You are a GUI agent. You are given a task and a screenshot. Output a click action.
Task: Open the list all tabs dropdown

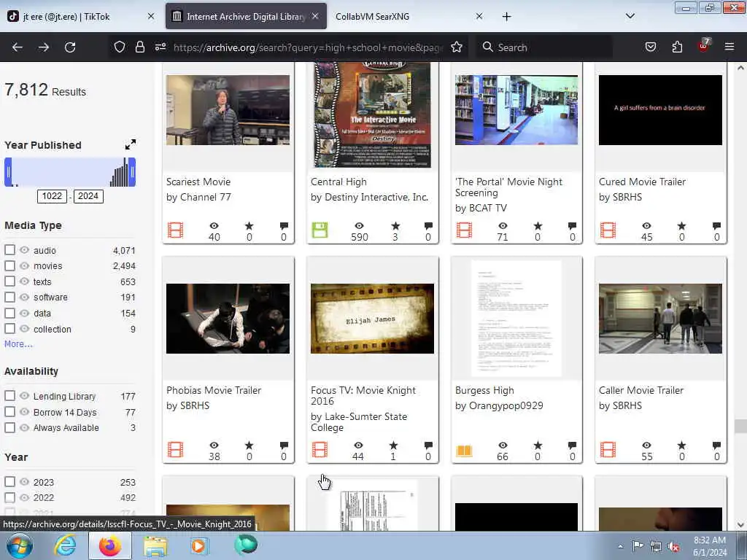[x=630, y=16]
